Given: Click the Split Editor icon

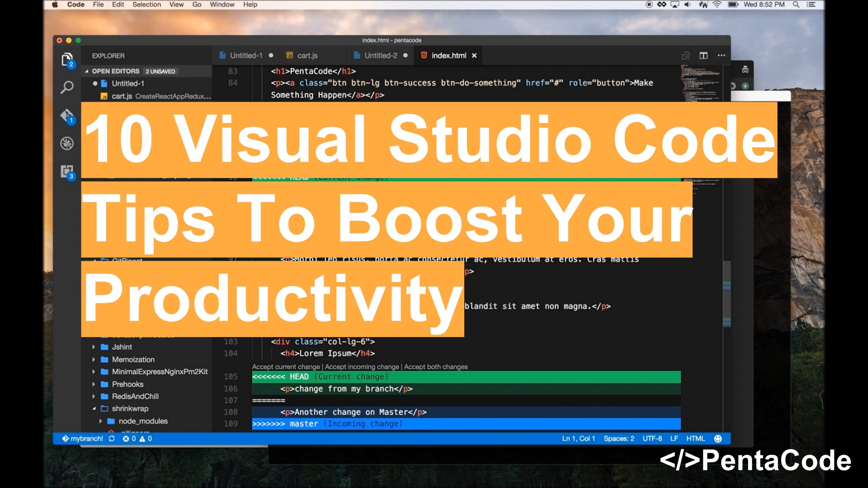Looking at the screenshot, I should [x=703, y=56].
